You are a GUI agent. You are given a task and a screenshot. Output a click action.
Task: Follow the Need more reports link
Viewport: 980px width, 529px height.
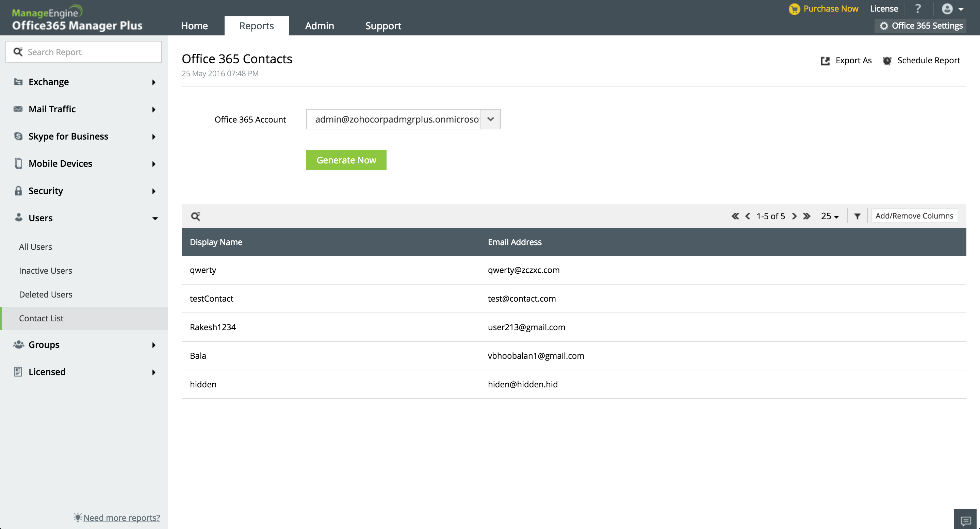[121, 517]
